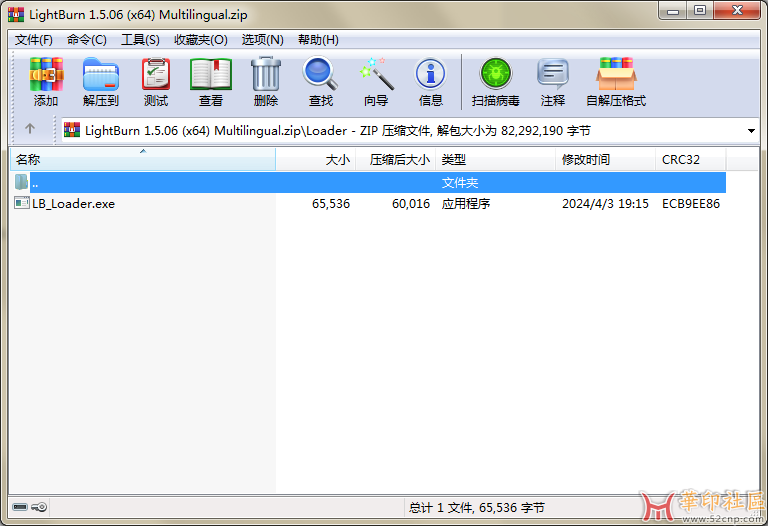Viewport: 768px width, 526px height.
Task: Click the status text 总计 1 文件, 65,536 字节
Action: (477, 508)
